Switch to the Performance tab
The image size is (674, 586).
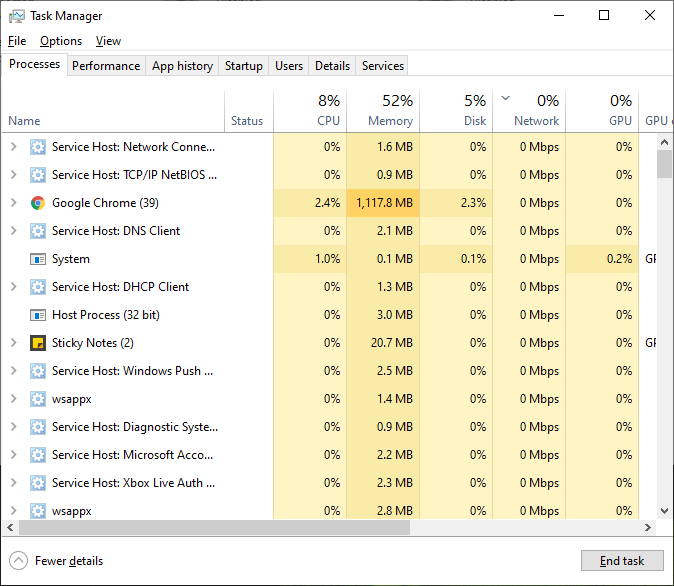tap(106, 66)
